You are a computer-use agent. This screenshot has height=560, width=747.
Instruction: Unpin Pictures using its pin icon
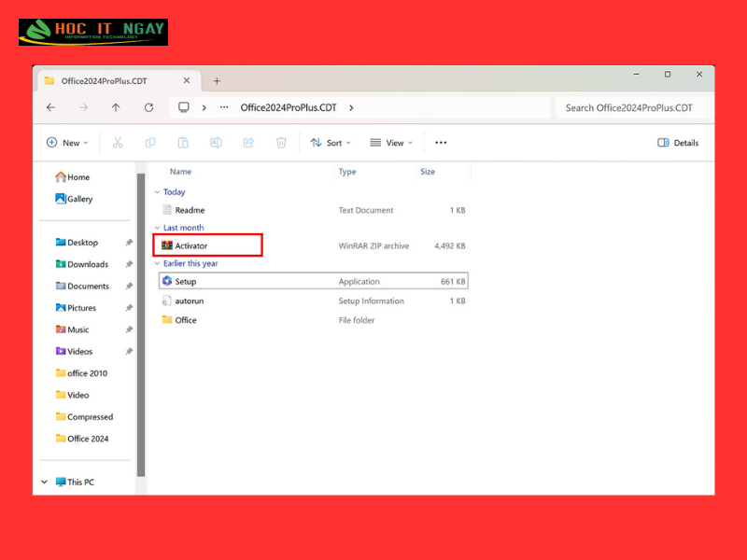[129, 308]
